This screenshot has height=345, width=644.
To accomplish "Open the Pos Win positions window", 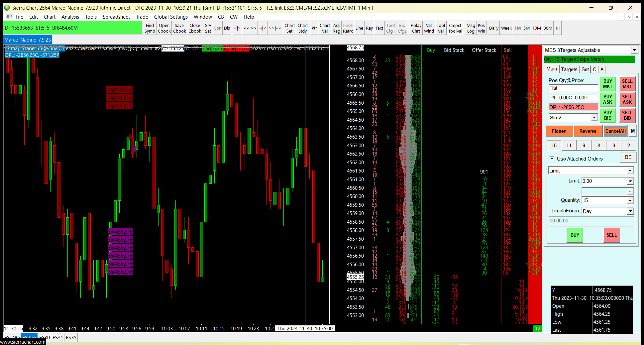I will point(481,28).
